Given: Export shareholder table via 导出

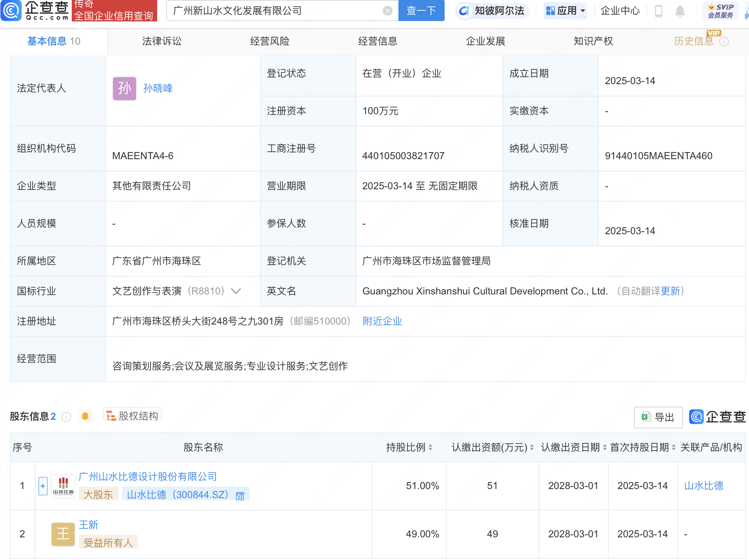Looking at the screenshot, I should (658, 417).
